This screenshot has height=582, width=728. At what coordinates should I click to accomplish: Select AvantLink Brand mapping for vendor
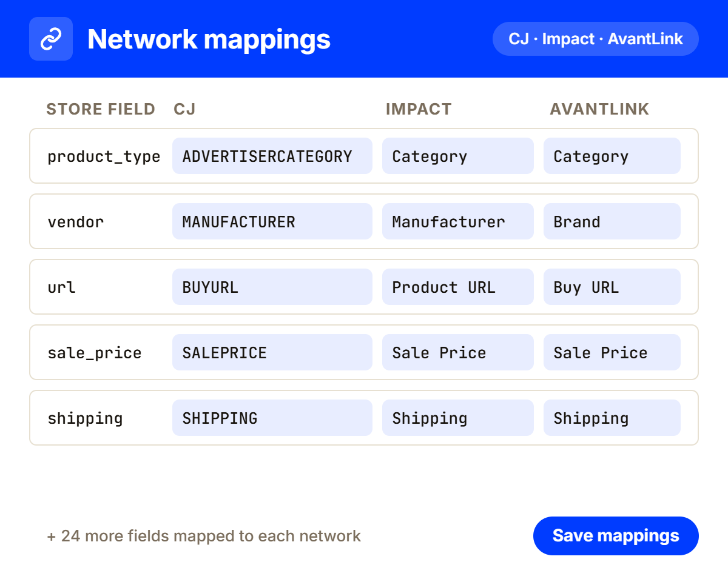click(612, 221)
